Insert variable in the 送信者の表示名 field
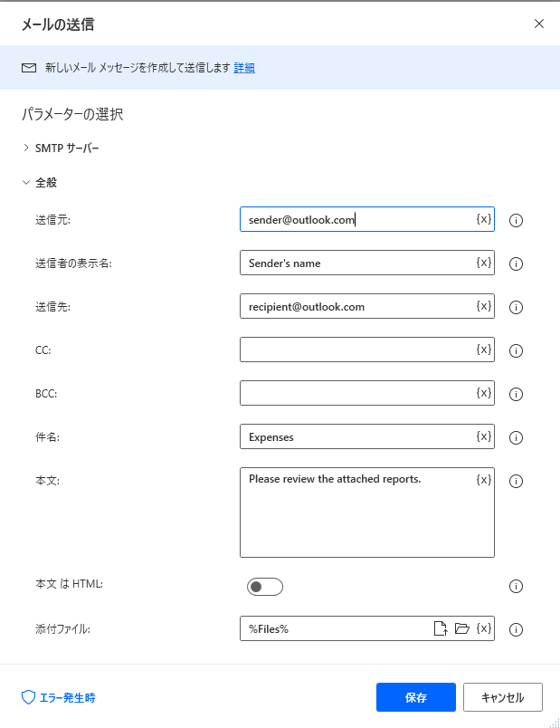Image resolution: width=560 pixels, height=728 pixels. [x=483, y=263]
